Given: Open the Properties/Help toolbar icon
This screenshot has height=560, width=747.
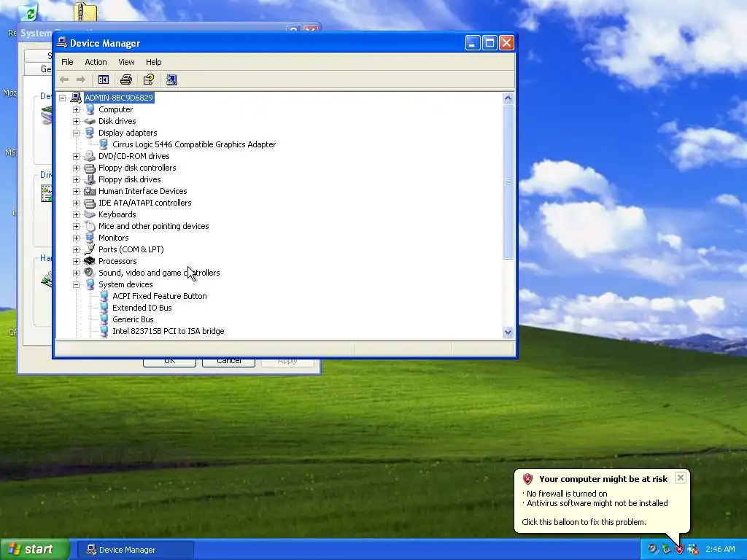Looking at the screenshot, I should 149,79.
